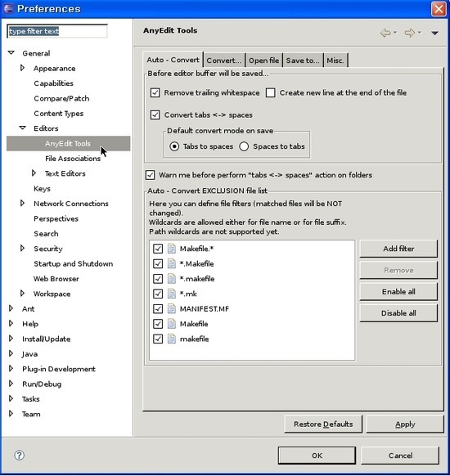Close the Preferences dialog window
The height and width of the screenshot is (476, 450).
tap(439, 9)
